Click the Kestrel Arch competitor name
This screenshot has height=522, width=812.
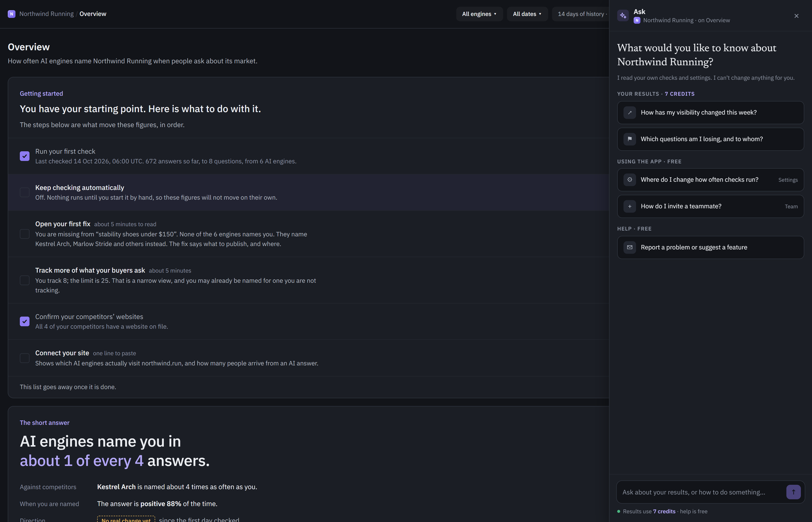(116, 487)
